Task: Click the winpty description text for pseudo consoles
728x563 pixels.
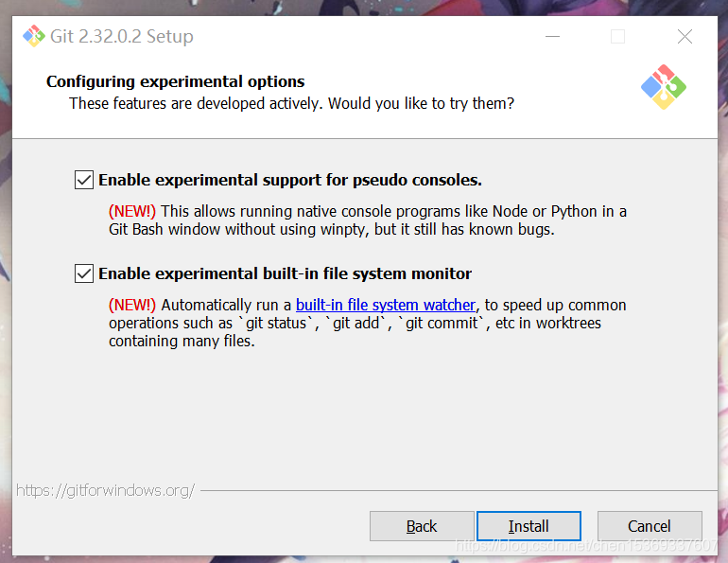Action: 330,229
